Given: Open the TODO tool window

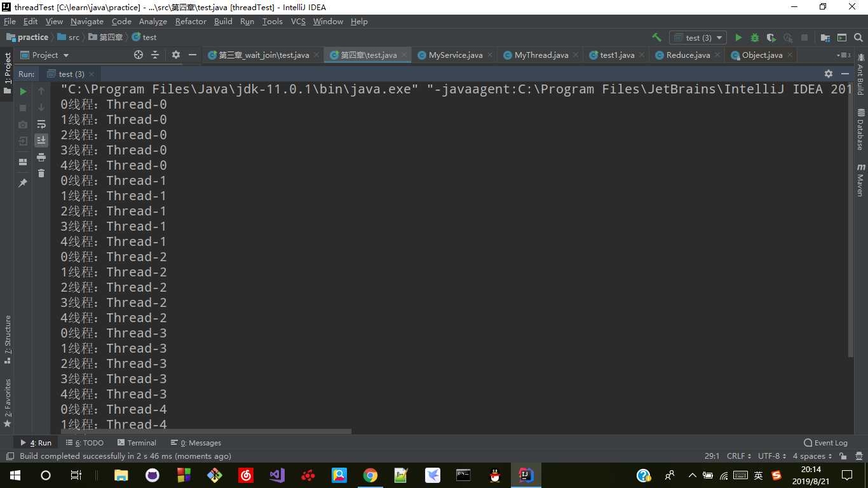Looking at the screenshot, I should [85, 443].
